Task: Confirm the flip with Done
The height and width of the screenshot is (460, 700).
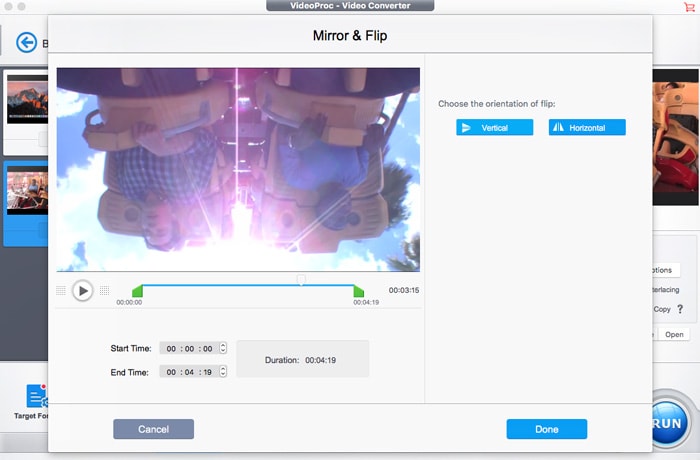Action: (x=546, y=429)
